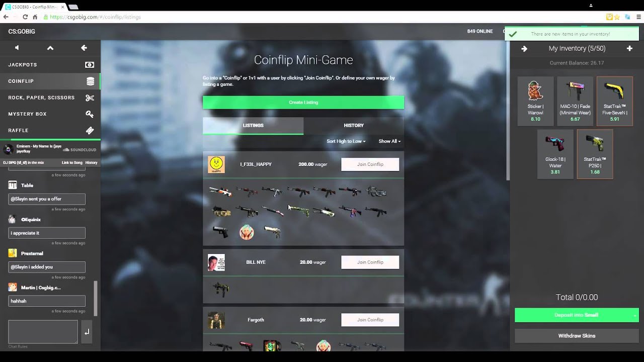Viewport: 644px width, 362px height.
Task: Join BILL NYE's coinflip
Action: [370, 262]
